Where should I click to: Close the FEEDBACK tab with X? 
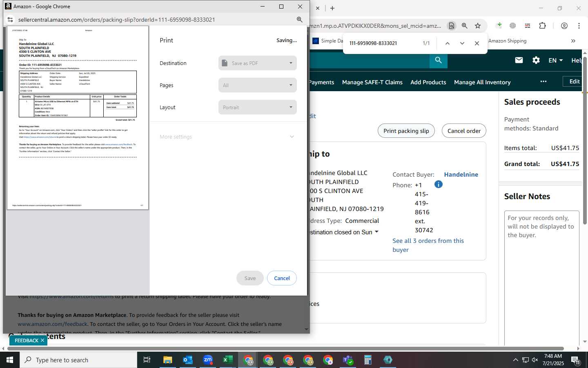pos(42,340)
